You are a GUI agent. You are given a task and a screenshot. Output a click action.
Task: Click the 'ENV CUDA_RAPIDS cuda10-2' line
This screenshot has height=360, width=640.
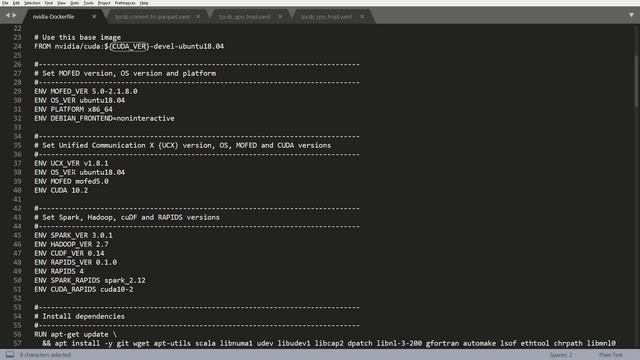(x=84, y=289)
